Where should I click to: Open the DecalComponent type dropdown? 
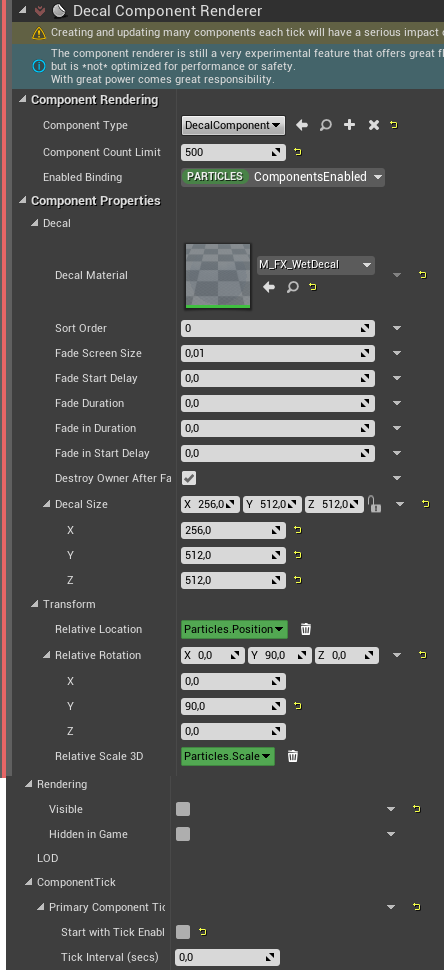[x=233, y=126]
